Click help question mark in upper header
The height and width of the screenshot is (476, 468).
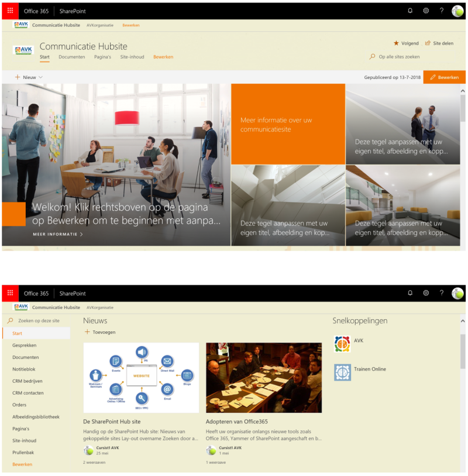pyautogui.click(x=442, y=11)
